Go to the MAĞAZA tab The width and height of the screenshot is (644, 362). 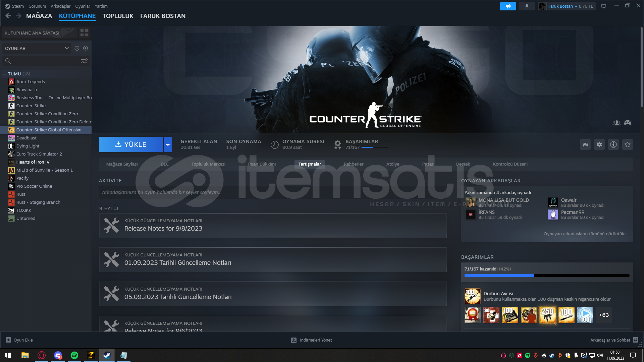click(x=39, y=16)
